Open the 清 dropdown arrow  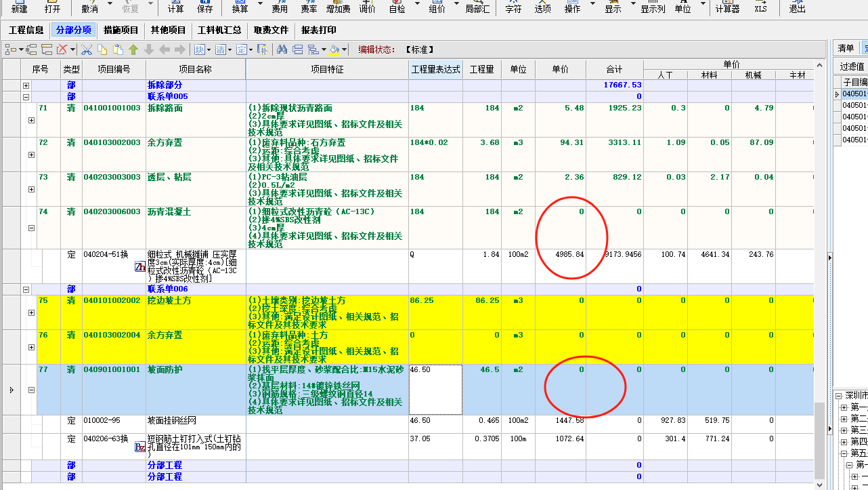[230, 49]
